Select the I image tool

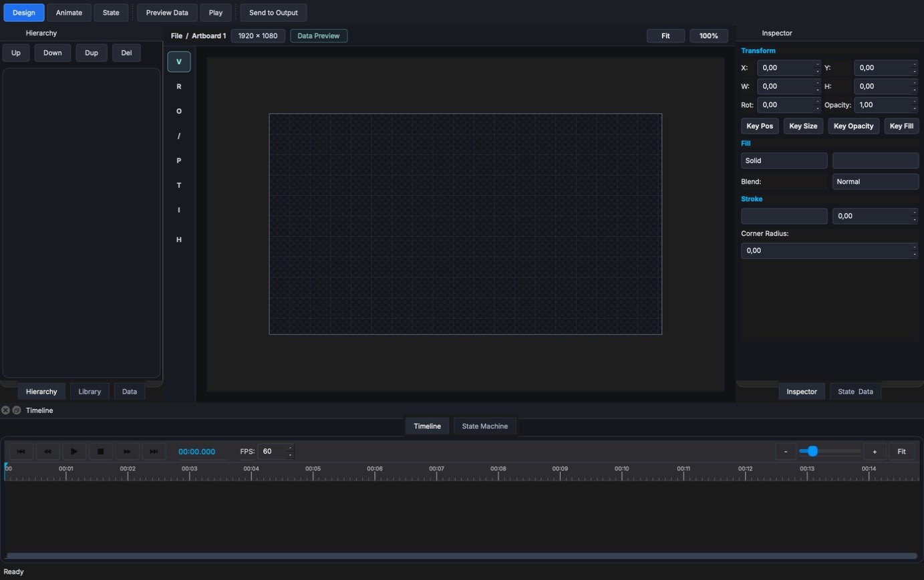pos(178,210)
